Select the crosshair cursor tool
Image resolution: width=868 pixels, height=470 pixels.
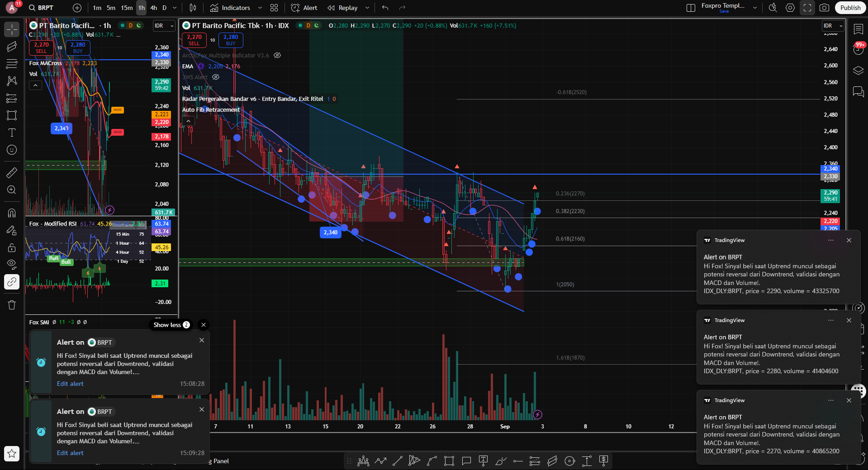[x=12, y=30]
